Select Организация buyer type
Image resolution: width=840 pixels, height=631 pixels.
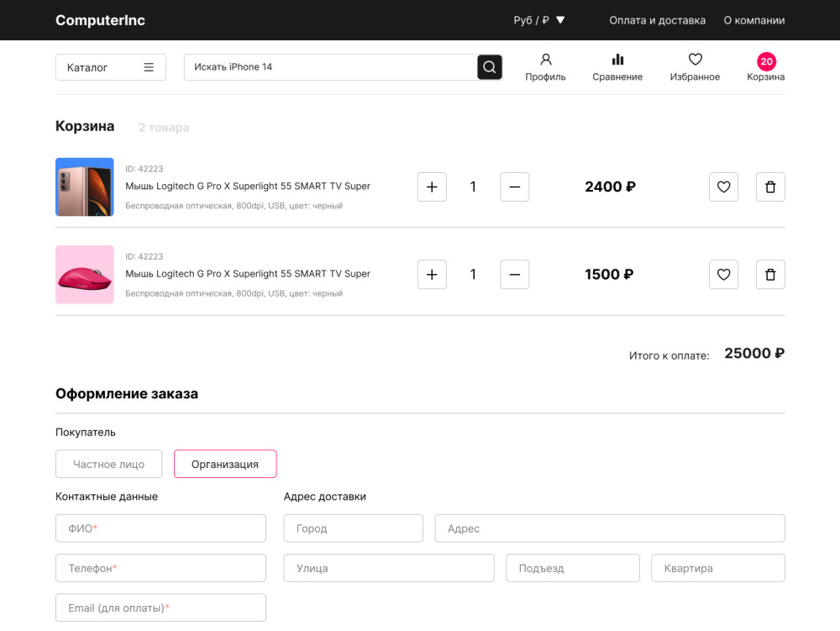coord(225,464)
